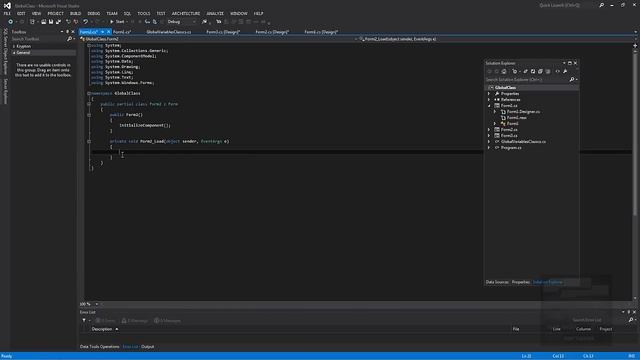Click Solution Explorer View Code icon
The height and width of the screenshot is (360, 640).
(x=558, y=71)
